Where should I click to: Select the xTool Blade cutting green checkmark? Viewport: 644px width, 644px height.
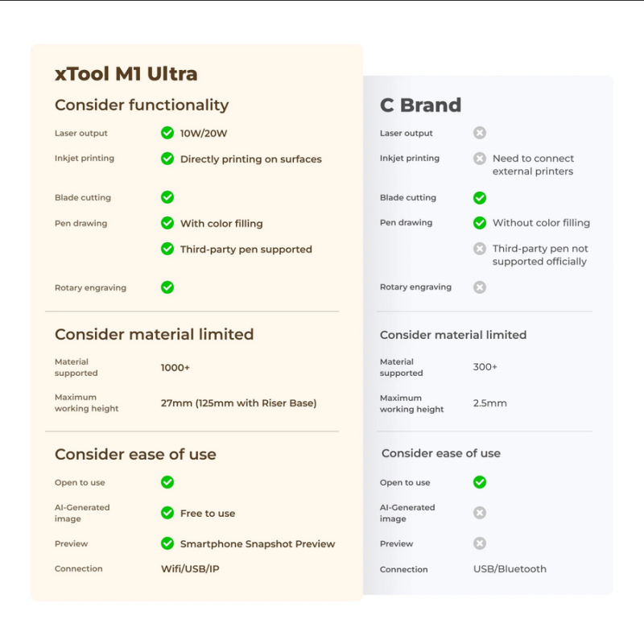coord(167,197)
